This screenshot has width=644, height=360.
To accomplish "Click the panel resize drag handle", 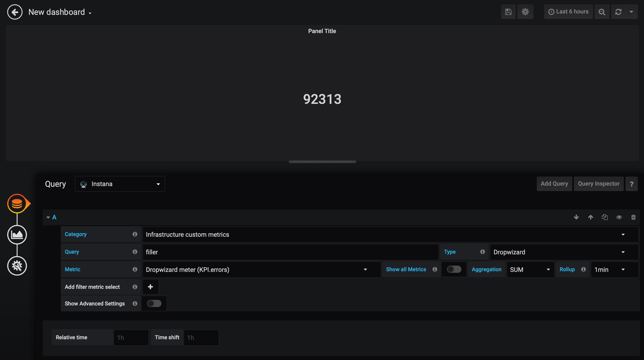I will 322,162.
